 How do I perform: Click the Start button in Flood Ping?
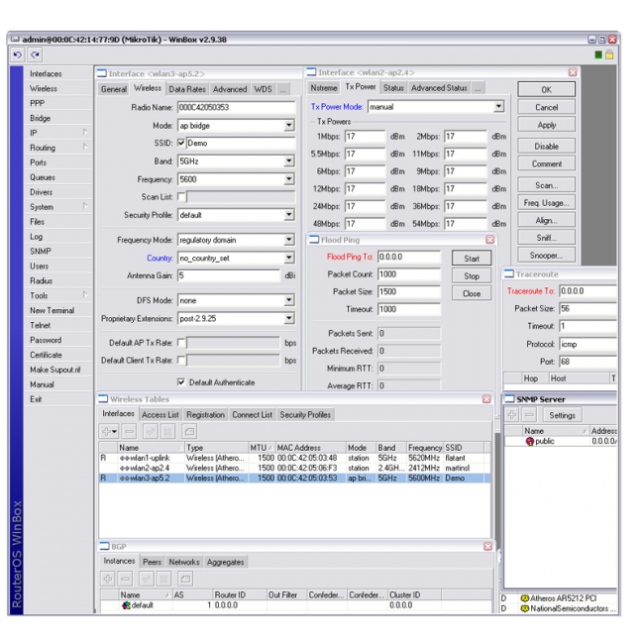(472, 259)
